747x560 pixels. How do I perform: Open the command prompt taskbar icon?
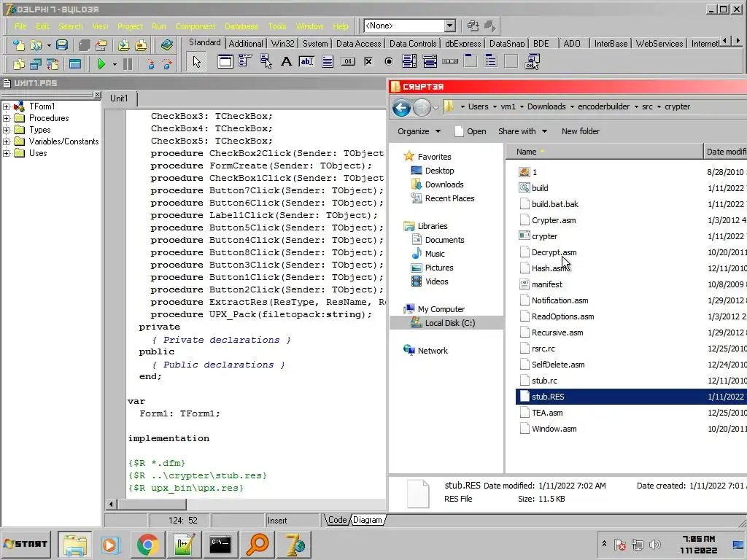click(220, 544)
